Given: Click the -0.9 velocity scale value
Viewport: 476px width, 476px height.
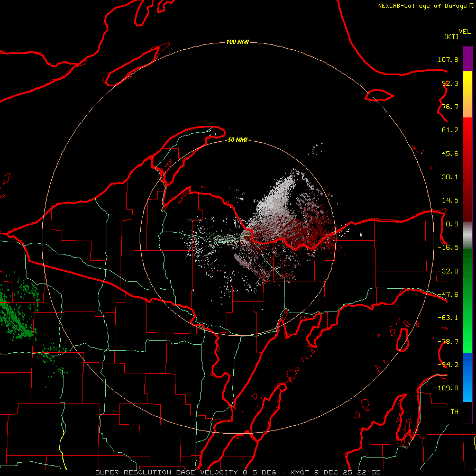Looking at the screenshot, I should click(x=450, y=224).
